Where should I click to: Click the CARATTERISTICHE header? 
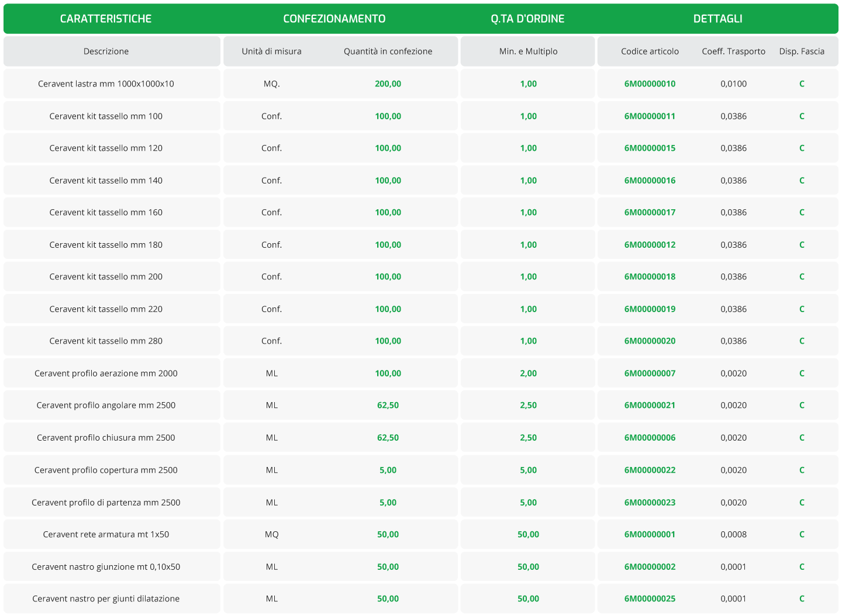[106, 19]
